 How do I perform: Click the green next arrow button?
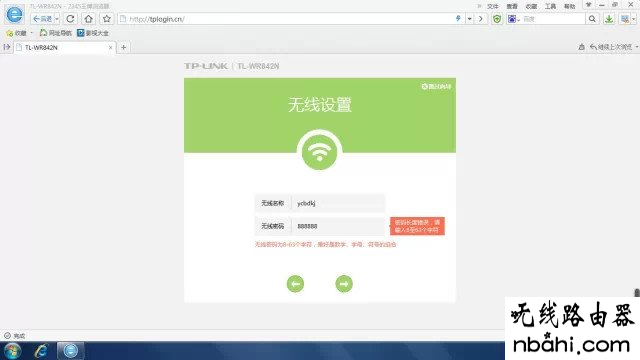344,284
